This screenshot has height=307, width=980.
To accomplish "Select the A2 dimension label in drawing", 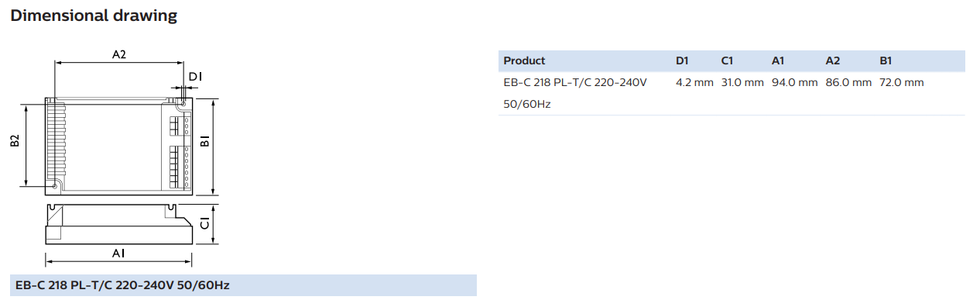I will point(118,53).
